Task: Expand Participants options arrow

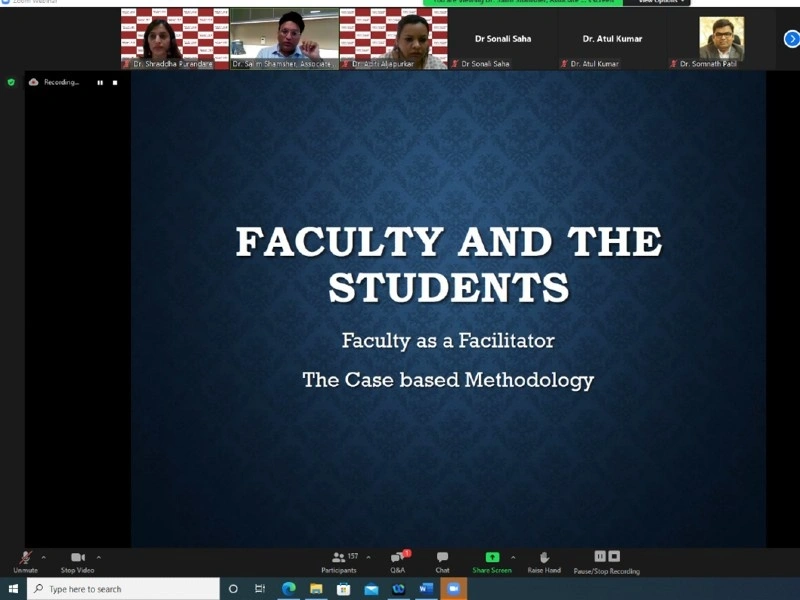Action: [x=368, y=557]
